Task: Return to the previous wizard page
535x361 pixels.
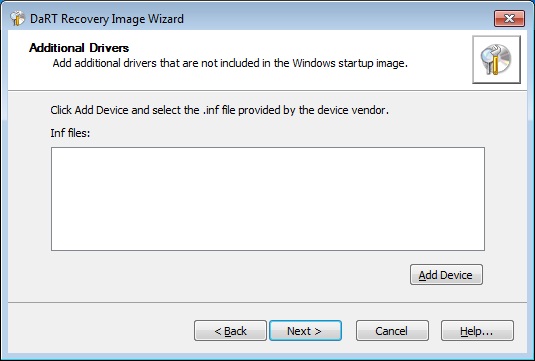Action: 230,331
